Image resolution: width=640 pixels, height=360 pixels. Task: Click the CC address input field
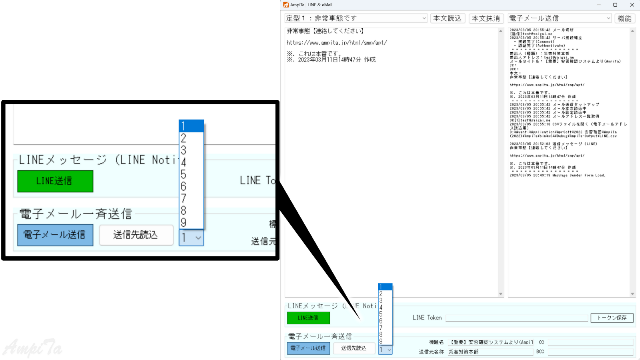(x=590, y=342)
